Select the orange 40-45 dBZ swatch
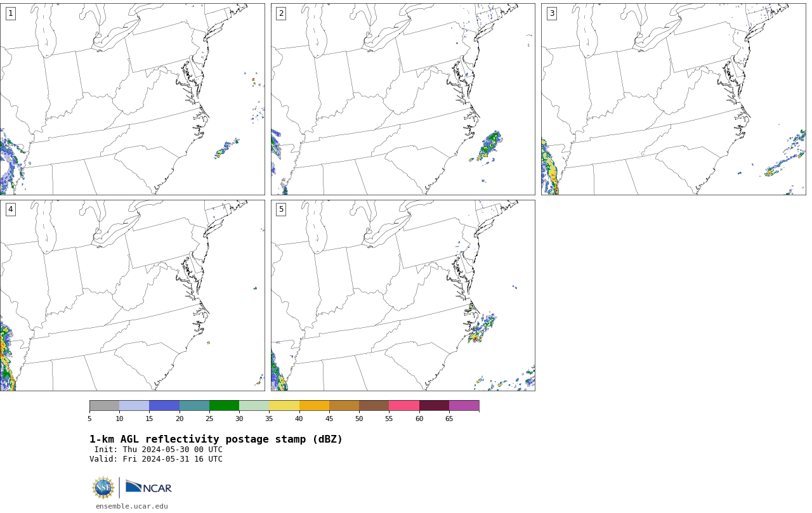 pyautogui.click(x=314, y=406)
